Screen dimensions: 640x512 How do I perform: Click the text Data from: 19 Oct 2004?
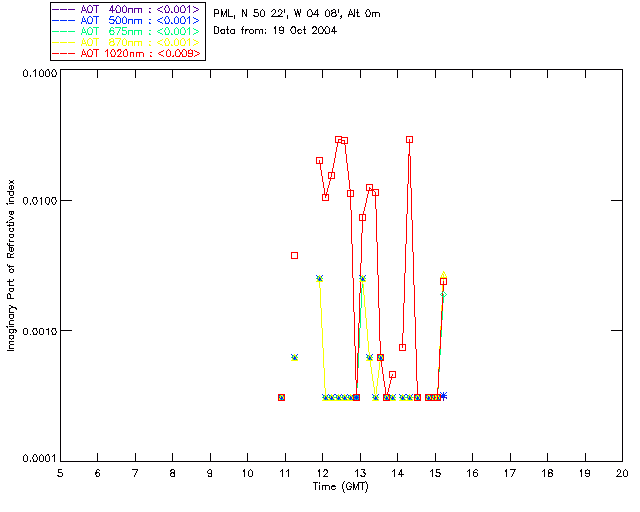pos(275,30)
